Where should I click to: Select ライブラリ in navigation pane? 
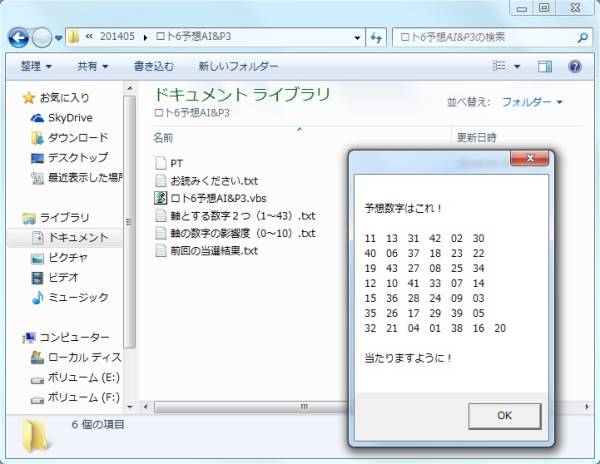point(55,218)
